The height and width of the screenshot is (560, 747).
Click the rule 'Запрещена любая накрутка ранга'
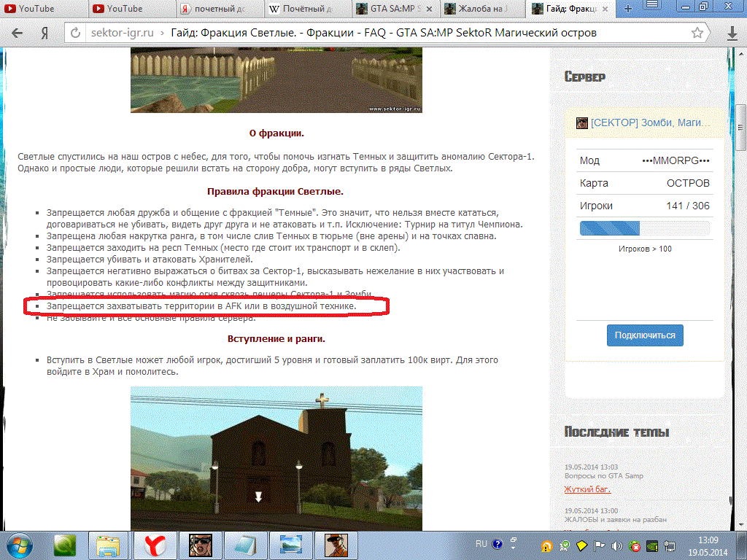pyautogui.click(x=271, y=236)
